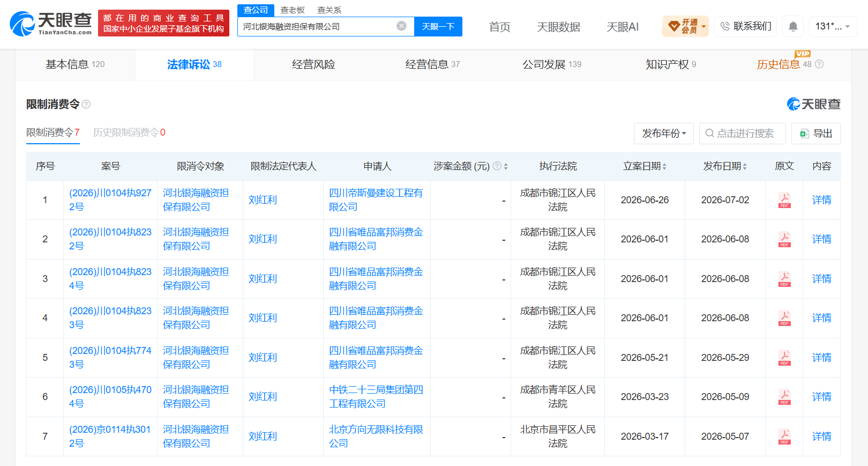Viewport: 868px width, 466px height.
Task: Open 详情 for row 2
Action: pyautogui.click(x=821, y=239)
